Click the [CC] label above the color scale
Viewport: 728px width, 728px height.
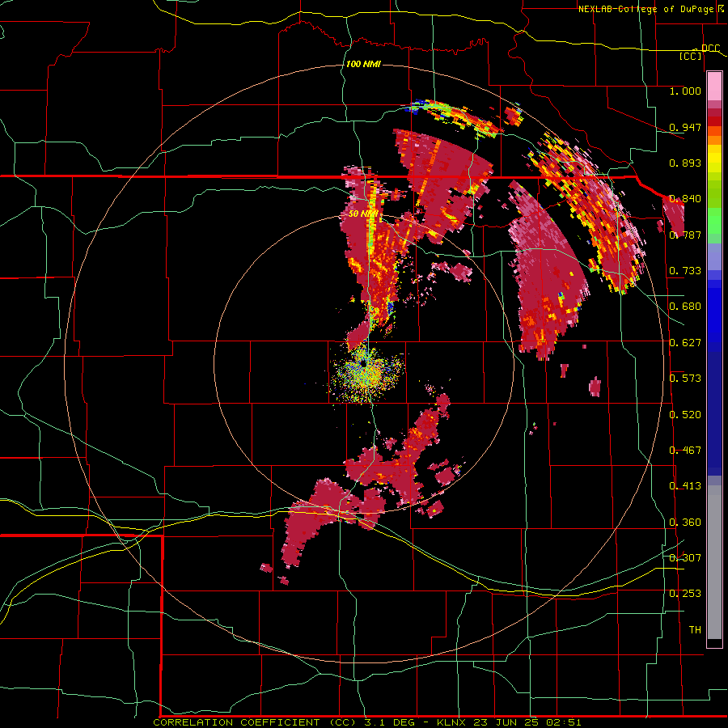pyautogui.click(x=691, y=56)
